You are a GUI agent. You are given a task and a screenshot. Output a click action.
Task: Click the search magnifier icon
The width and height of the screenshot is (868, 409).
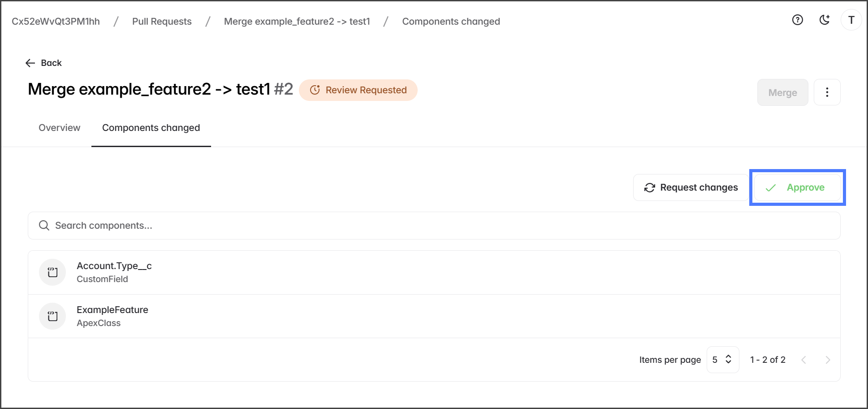(44, 226)
